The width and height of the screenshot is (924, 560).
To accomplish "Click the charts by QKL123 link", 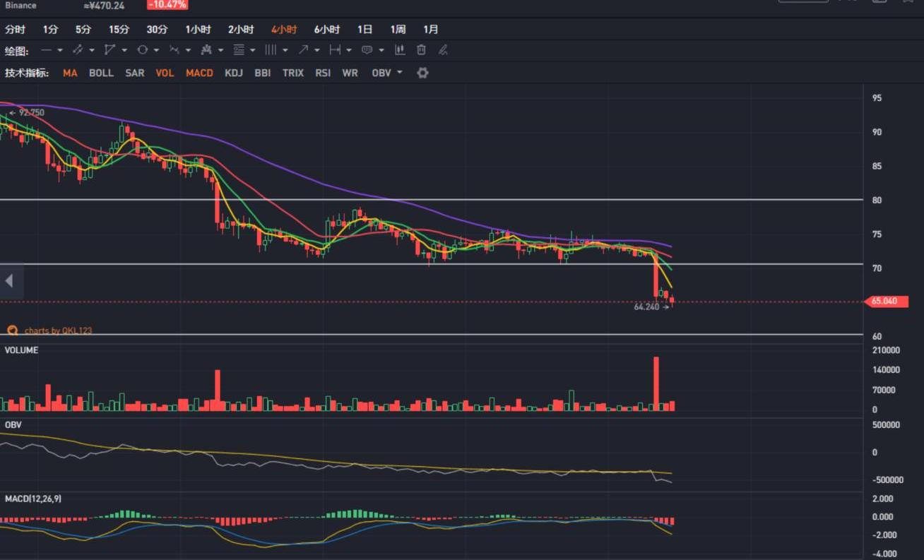I will pyautogui.click(x=58, y=330).
